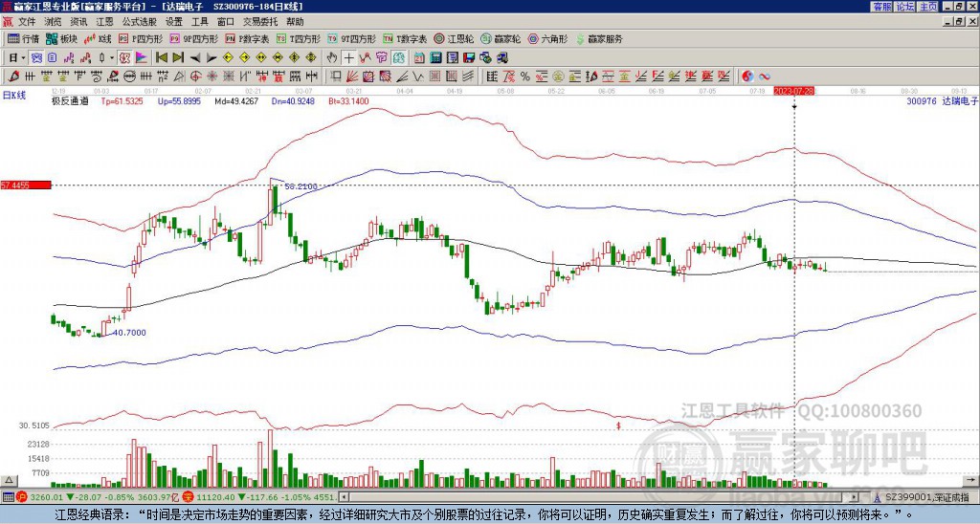980x524 pixels.
Task: Jump to last bar with skip-forward icon
Action: point(178,58)
